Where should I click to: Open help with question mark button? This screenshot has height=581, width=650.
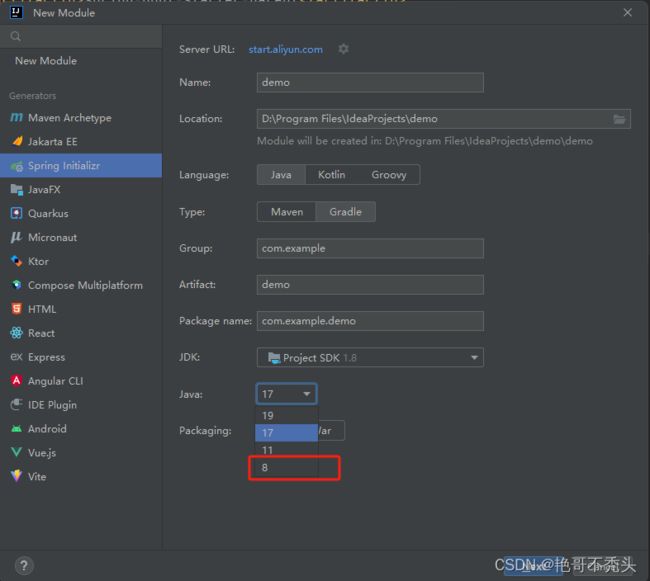[24, 565]
